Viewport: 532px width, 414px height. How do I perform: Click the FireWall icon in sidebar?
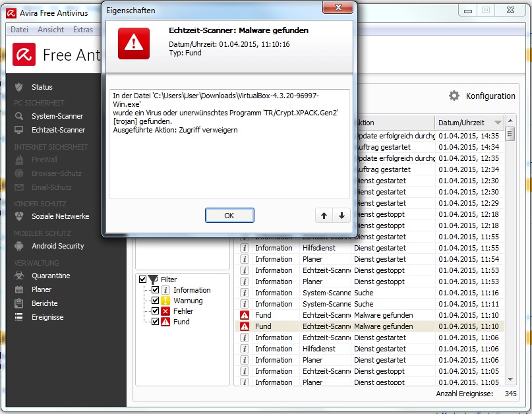click(19, 160)
